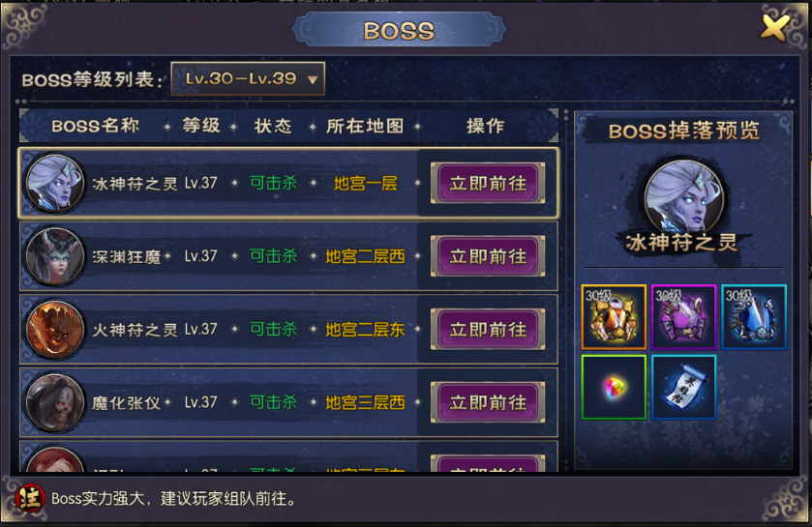Inspect the blue scroll drop item
Image resolution: width=812 pixels, height=527 pixels.
point(683,387)
